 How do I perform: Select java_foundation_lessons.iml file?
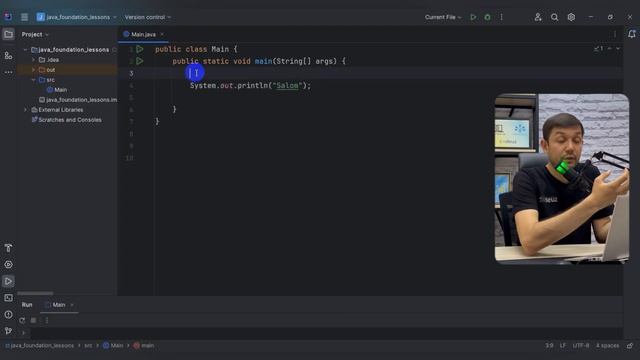click(78, 100)
